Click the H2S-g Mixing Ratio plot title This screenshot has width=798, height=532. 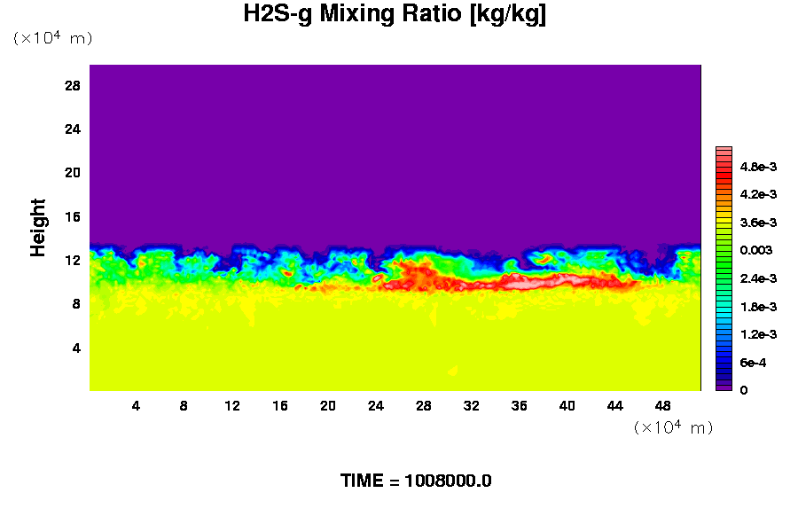click(395, 15)
